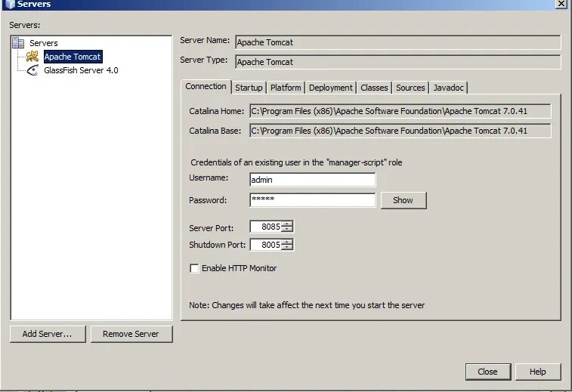The height and width of the screenshot is (392, 572).
Task: Click the Apache Tomcat cat icon
Action: point(32,57)
